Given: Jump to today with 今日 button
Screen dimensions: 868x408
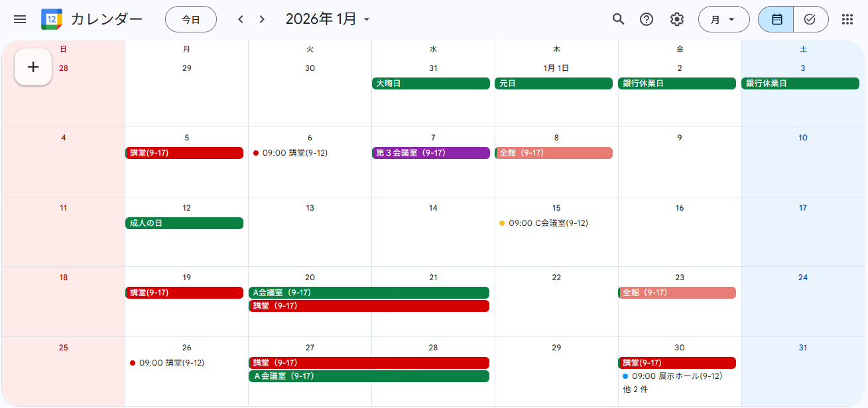Looking at the screenshot, I should 191,19.
